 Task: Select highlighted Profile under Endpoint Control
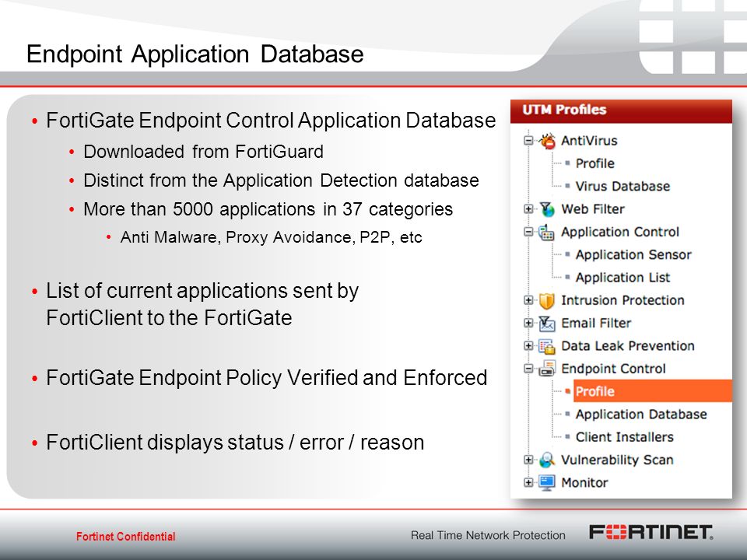[652, 391]
